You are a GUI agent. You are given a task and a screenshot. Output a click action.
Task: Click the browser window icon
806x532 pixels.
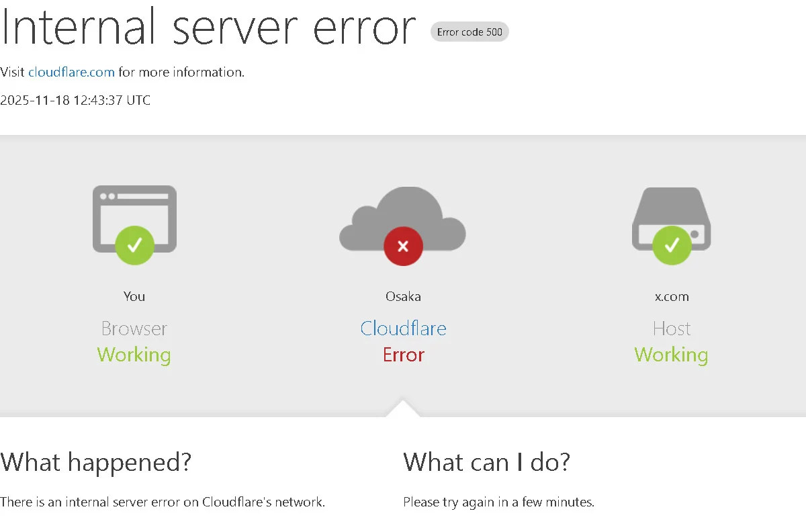tap(134, 208)
